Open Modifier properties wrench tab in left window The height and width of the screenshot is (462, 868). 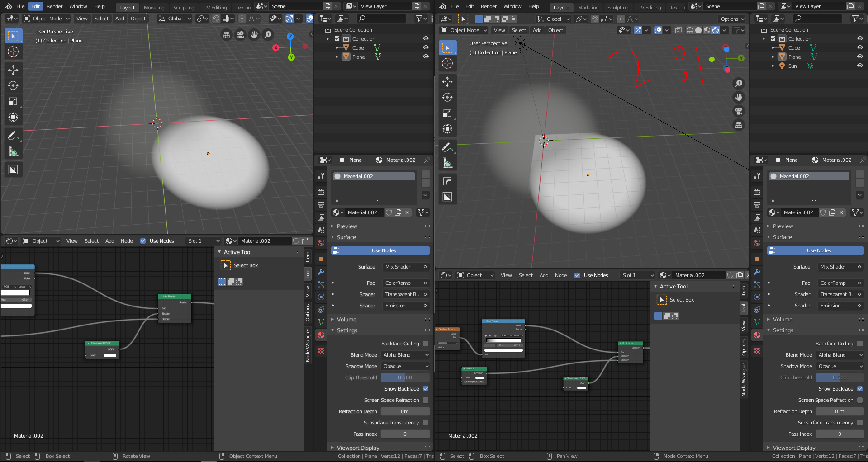(x=321, y=272)
